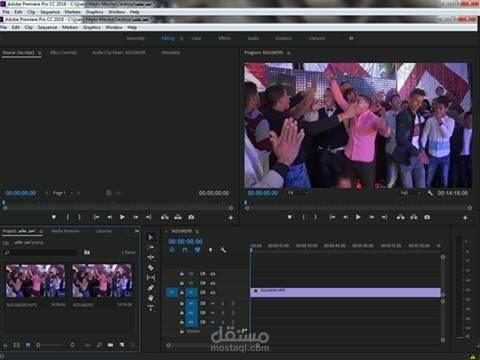Toggle lock on top video track
This screenshot has height=360, width=480.
click(182, 274)
